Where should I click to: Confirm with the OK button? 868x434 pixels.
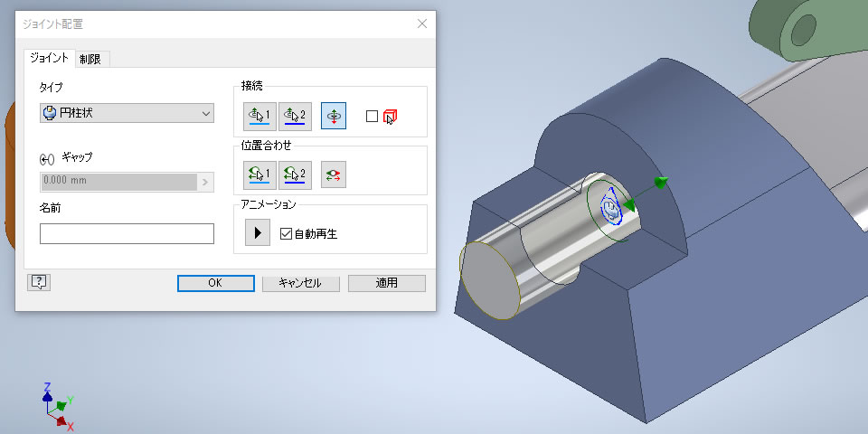tap(216, 283)
